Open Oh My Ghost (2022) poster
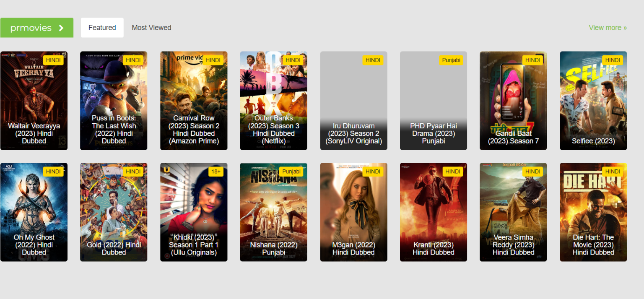Image resolution: width=644 pixels, height=299 pixels. click(34, 212)
